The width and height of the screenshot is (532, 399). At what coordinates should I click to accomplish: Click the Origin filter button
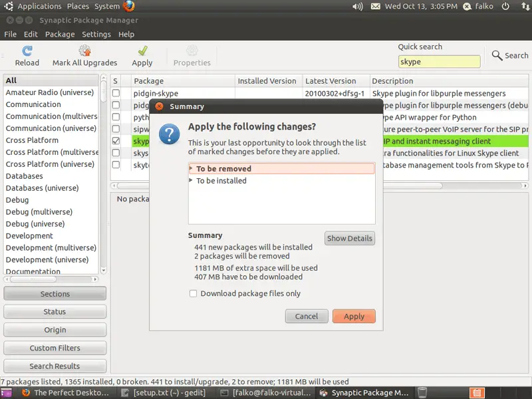55,330
